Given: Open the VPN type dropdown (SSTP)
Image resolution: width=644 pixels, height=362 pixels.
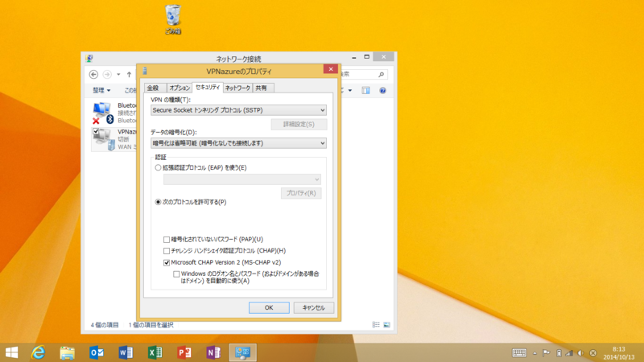Looking at the screenshot, I should (x=238, y=110).
